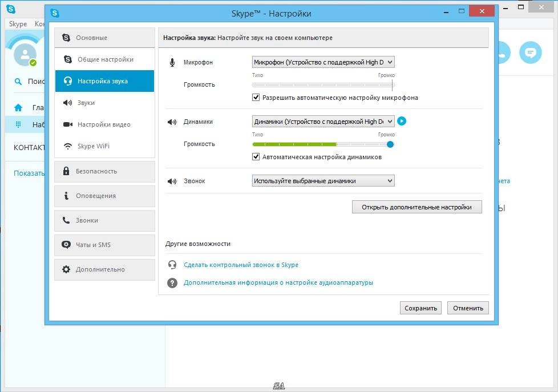
Task: Click the Сохранить button
Action: [x=420, y=308]
